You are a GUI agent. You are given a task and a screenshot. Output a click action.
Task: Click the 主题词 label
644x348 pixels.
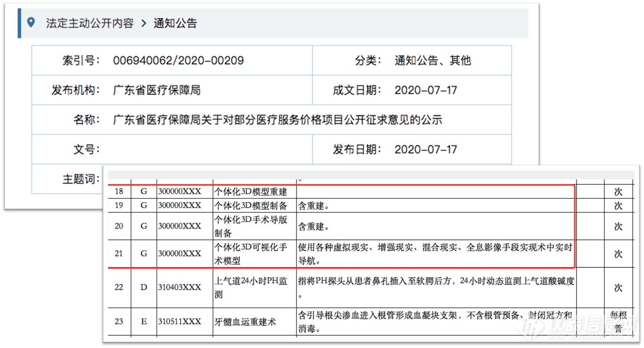(x=81, y=179)
